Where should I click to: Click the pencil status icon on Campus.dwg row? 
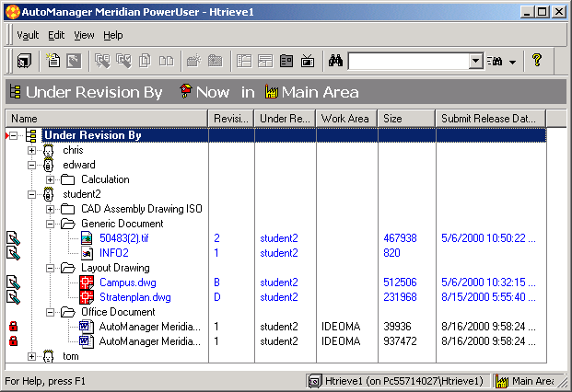click(13, 282)
